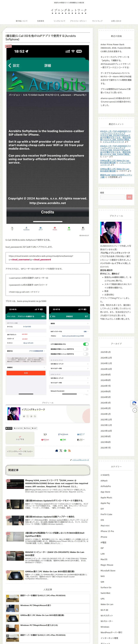Share on Facebook icon below the header image

pyautogui.click(x=26, y=229)
